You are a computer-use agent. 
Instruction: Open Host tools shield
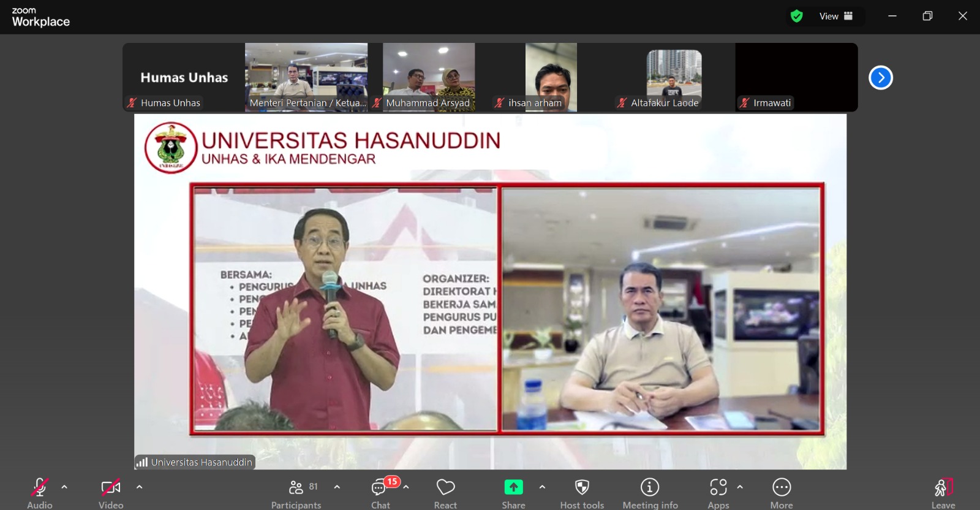click(582, 493)
